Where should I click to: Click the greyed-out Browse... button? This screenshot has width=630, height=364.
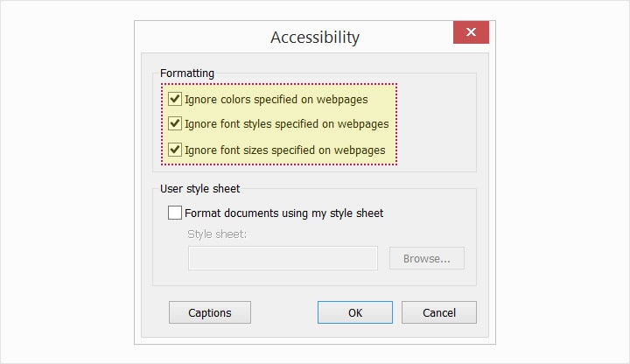tap(427, 258)
